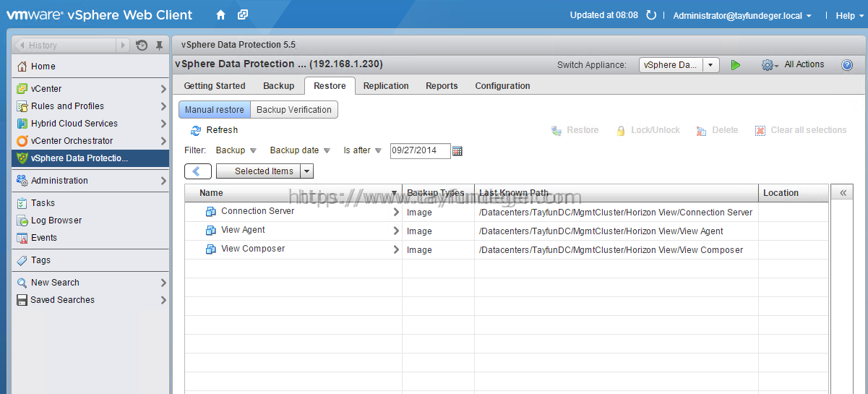868x394 pixels.
Task: Switch to the Getting Started tab
Action: (215, 86)
